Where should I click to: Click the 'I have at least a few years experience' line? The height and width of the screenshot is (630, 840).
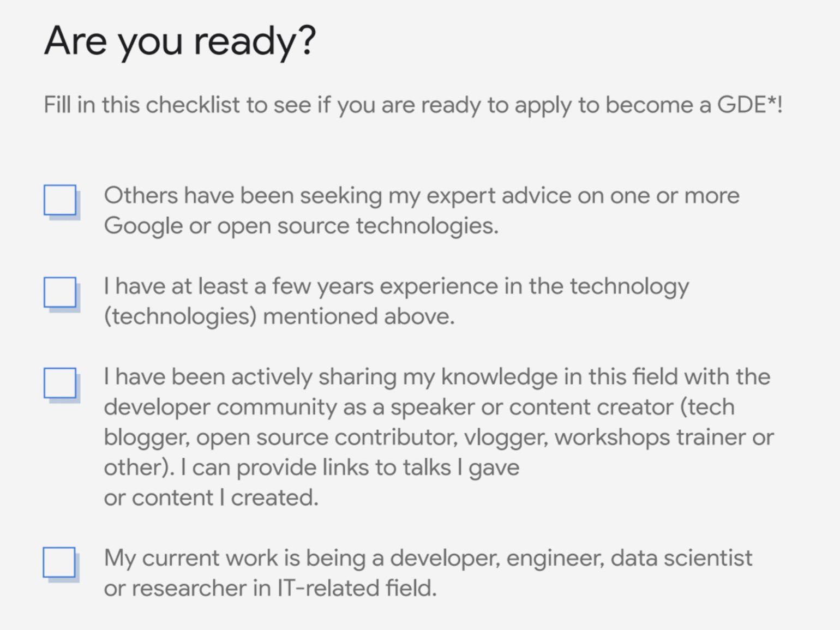point(396,286)
